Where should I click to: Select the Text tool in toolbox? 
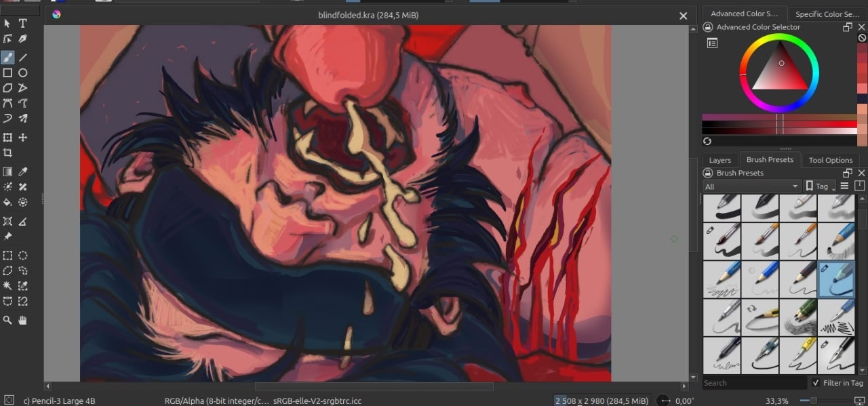pyautogui.click(x=23, y=23)
